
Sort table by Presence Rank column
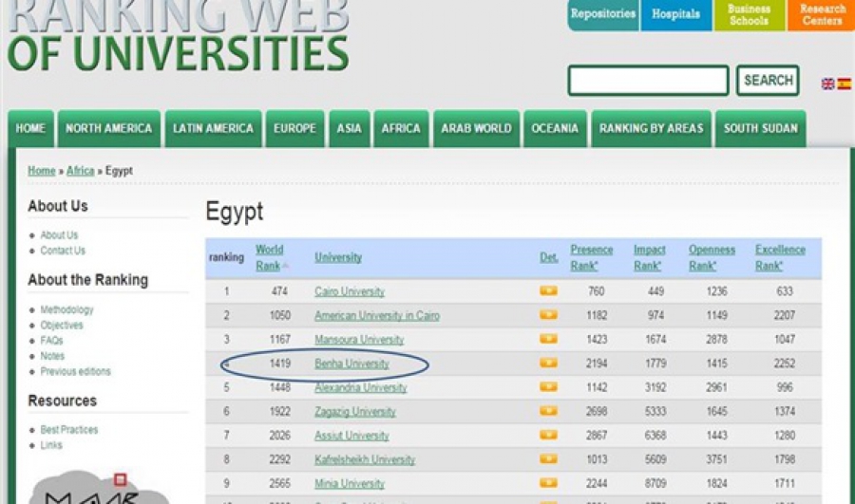(592, 258)
